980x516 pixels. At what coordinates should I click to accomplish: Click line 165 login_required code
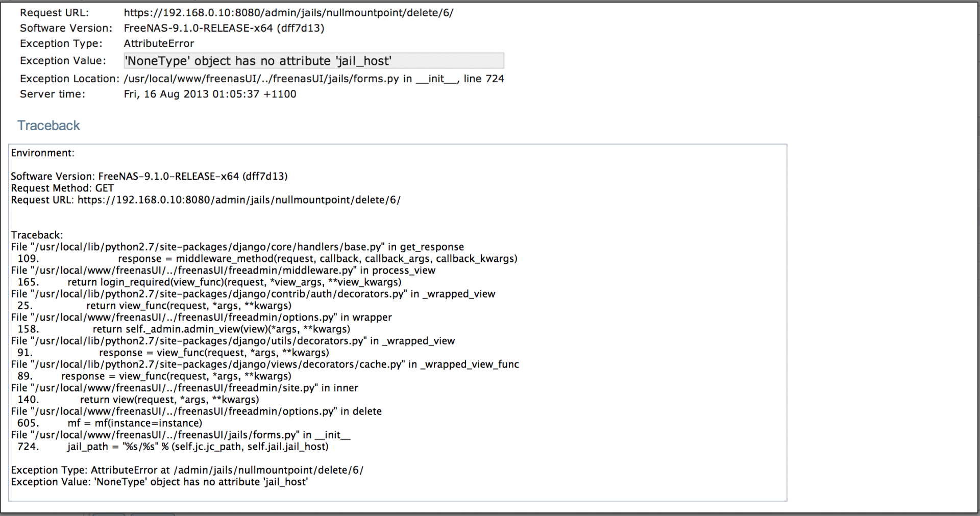pyautogui.click(x=234, y=282)
